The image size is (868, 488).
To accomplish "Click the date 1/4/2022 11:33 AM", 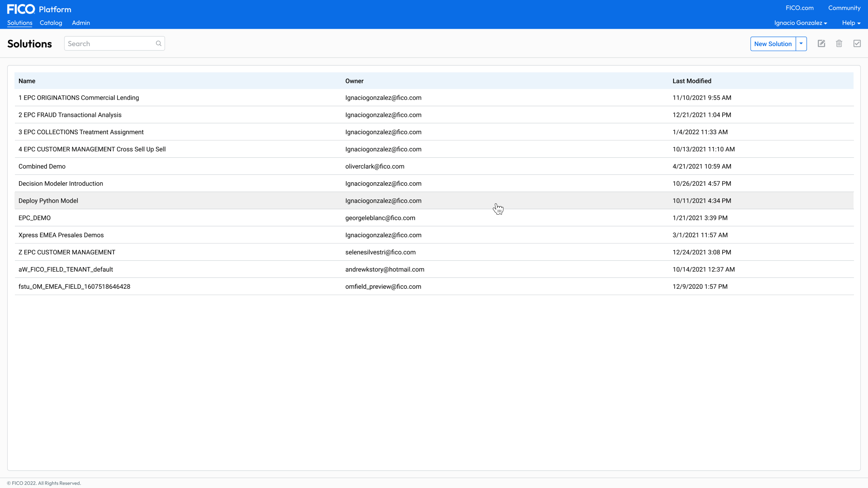I will [x=700, y=132].
